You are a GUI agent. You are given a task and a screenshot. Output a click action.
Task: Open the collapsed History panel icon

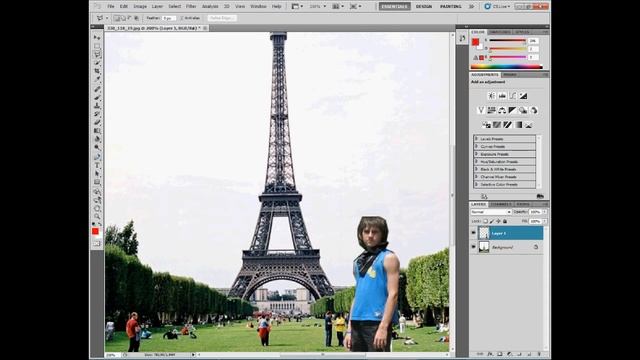pos(462,38)
